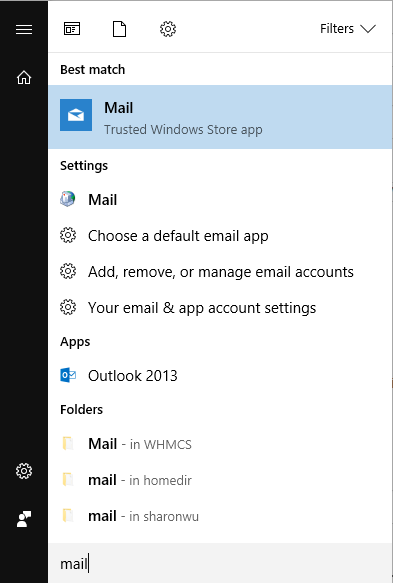
Task: Open Add, remove, or manage email accounts
Action: [x=220, y=272]
